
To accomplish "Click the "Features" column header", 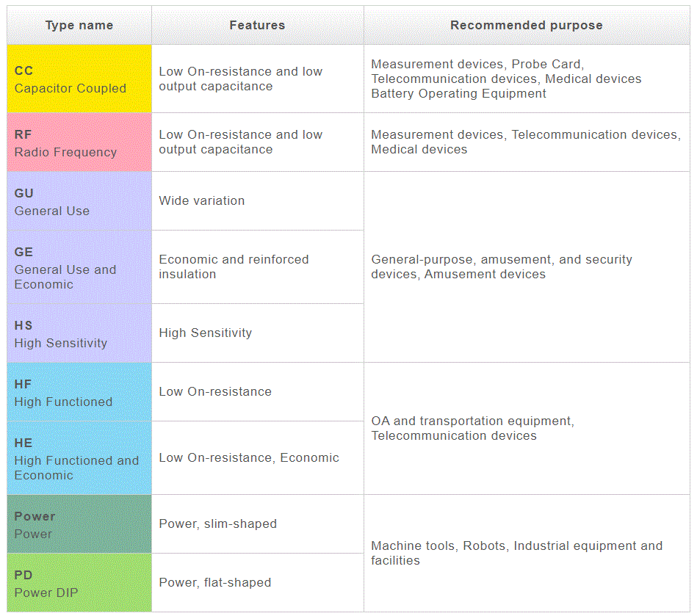I will [257, 26].
